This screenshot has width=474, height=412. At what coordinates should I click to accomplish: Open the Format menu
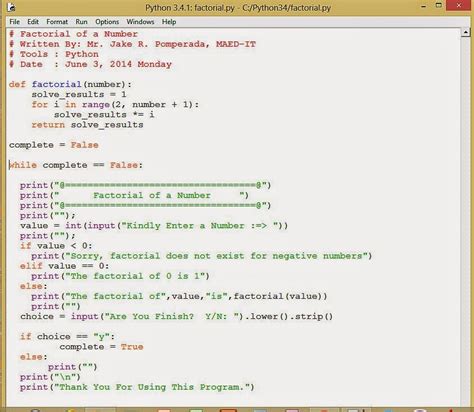57,22
